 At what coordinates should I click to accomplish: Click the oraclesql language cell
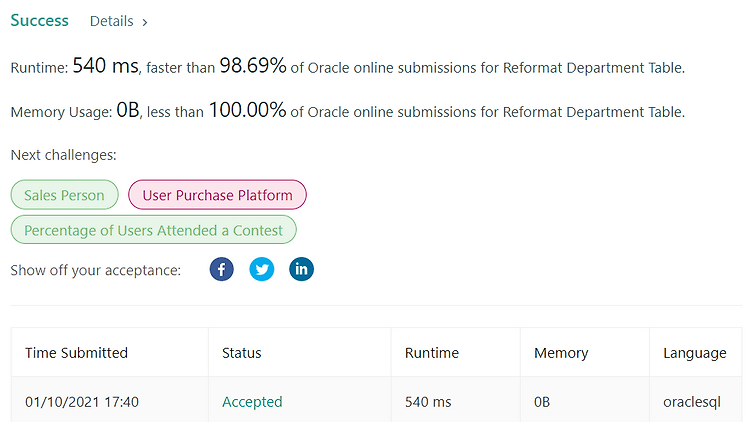point(692,402)
